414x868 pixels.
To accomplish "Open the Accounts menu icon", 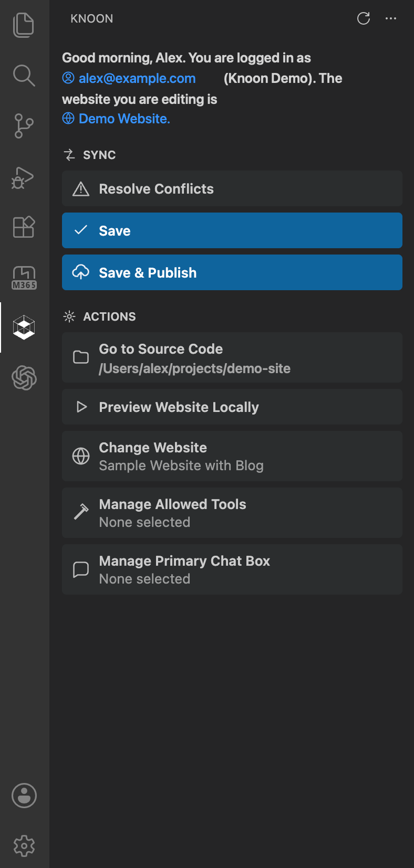I will pos(24,796).
